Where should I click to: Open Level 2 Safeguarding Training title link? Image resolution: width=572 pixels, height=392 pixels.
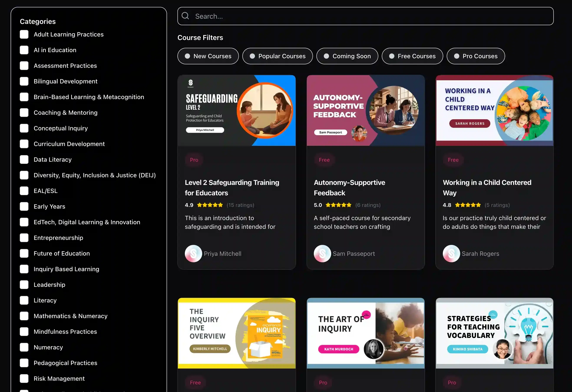[x=232, y=188]
